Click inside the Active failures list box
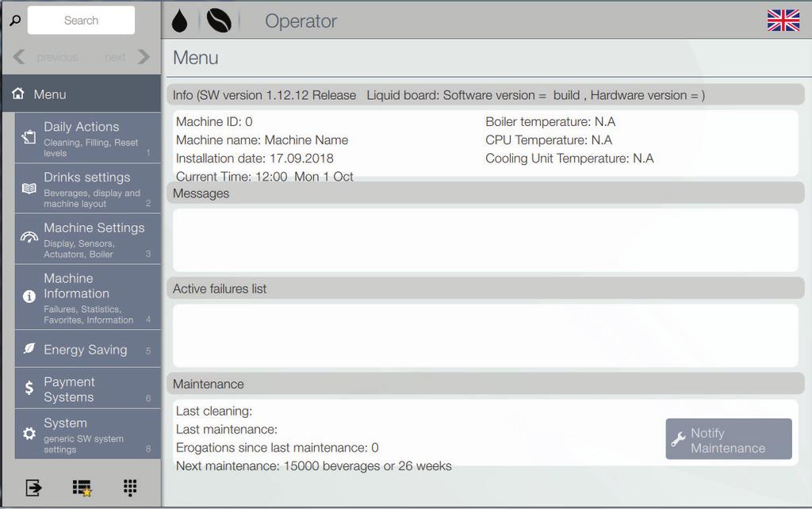Viewport: 812px width, 509px height. pos(485,335)
